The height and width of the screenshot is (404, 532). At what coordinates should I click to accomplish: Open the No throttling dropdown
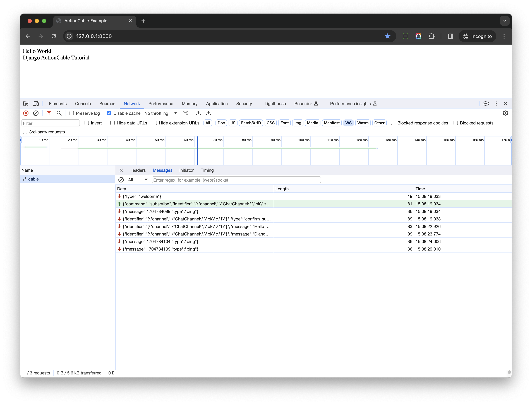coord(161,113)
